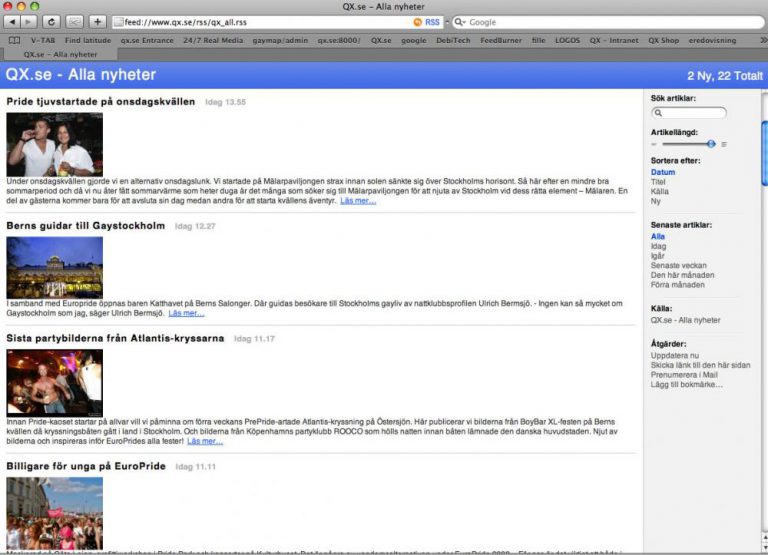
Task: Sort articles by Titel
Action: 658,182
